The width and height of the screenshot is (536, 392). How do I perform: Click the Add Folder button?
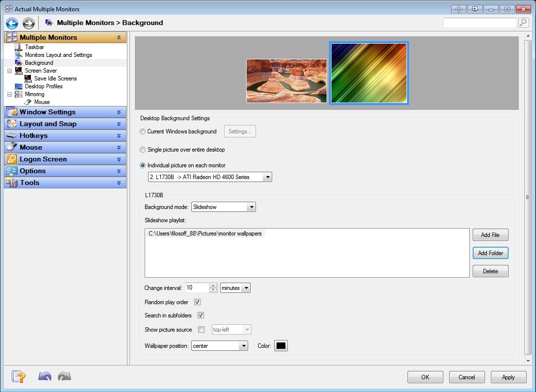tap(490, 253)
